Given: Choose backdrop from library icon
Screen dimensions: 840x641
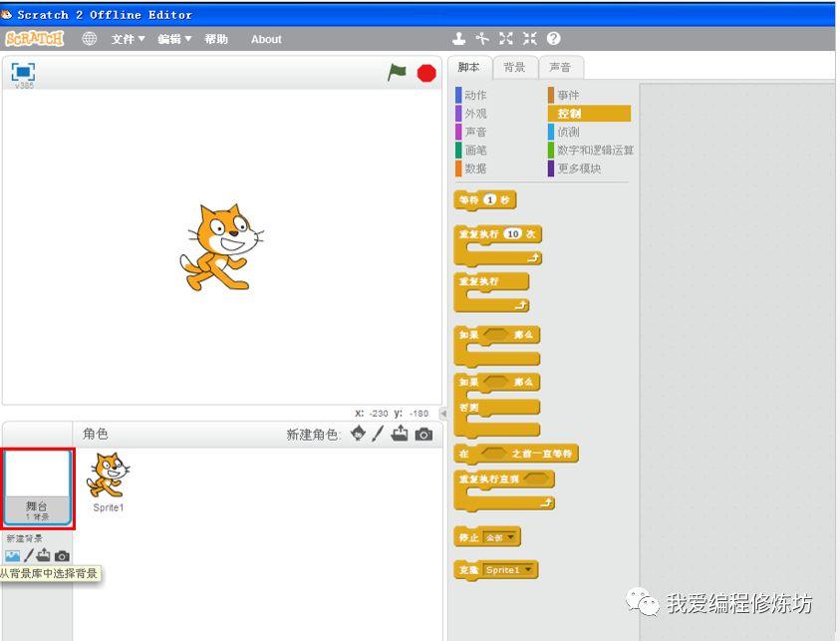Looking at the screenshot, I should [12, 556].
